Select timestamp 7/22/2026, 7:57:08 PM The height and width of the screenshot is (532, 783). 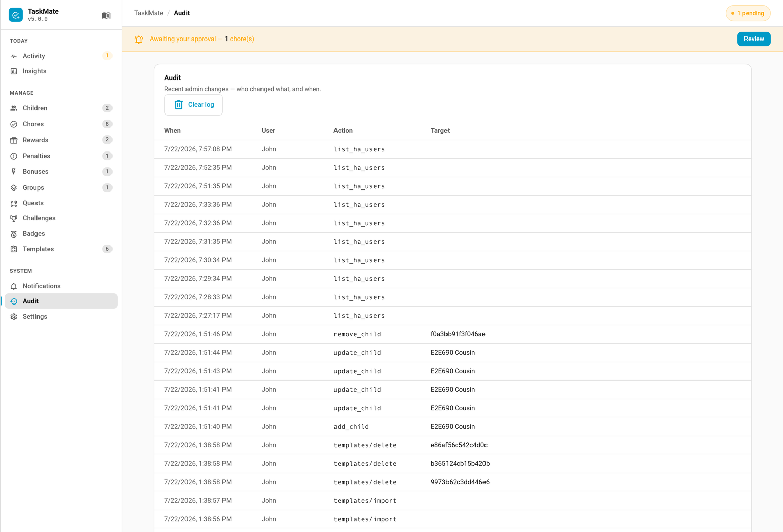pyautogui.click(x=198, y=149)
